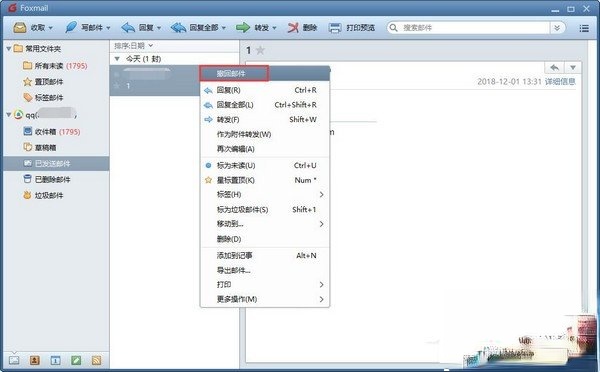Screen dimensions: 600x372
Task: Choose 转发(F) from context menu
Action: [265, 119]
